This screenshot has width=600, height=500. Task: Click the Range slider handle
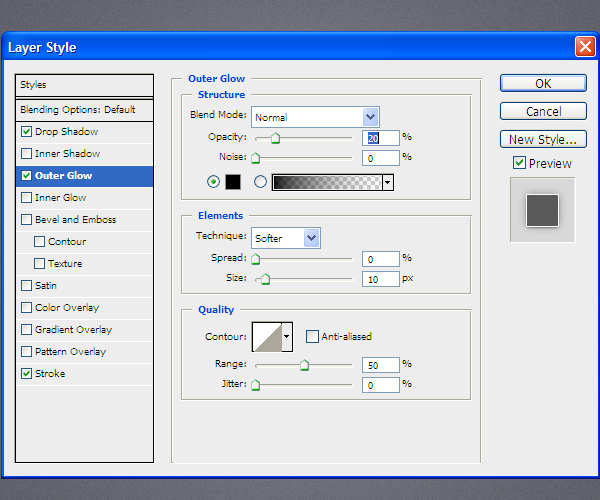(304, 365)
